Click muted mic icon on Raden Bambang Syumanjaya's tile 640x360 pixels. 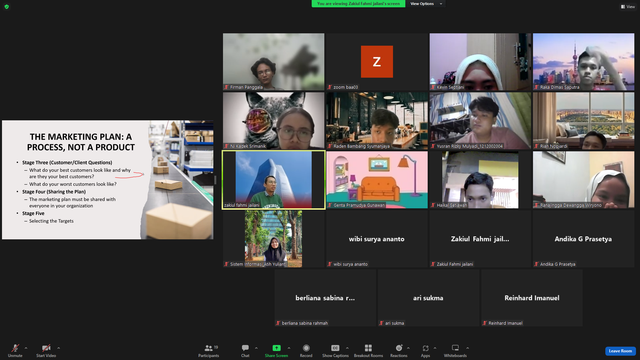pos(330,146)
